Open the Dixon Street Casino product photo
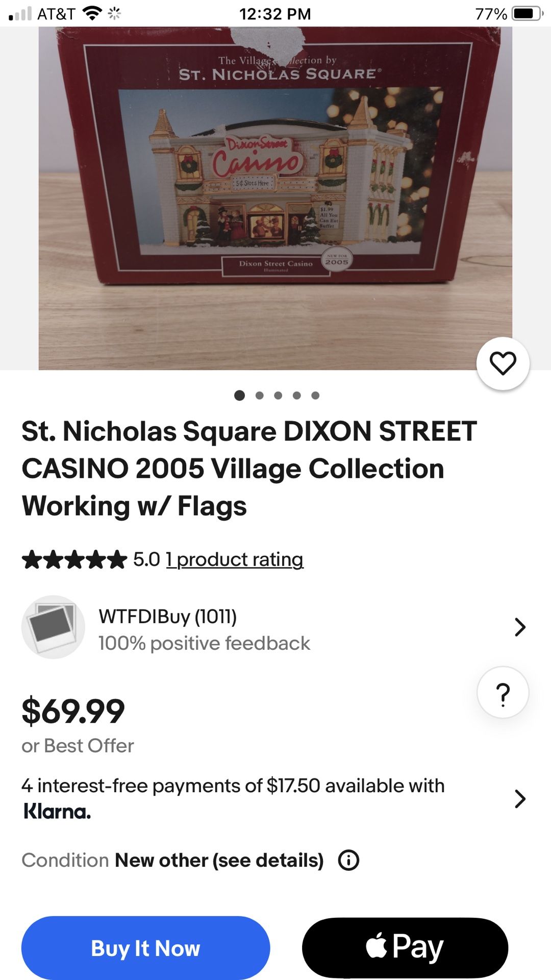 (275, 198)
